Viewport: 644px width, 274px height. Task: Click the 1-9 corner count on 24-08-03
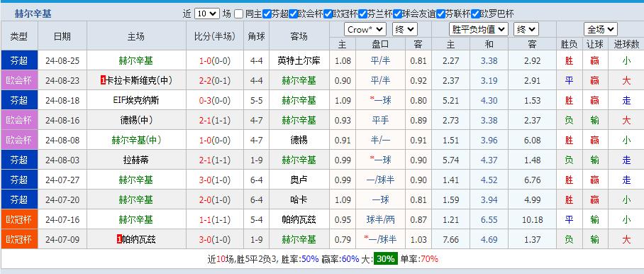coord(256,160)
